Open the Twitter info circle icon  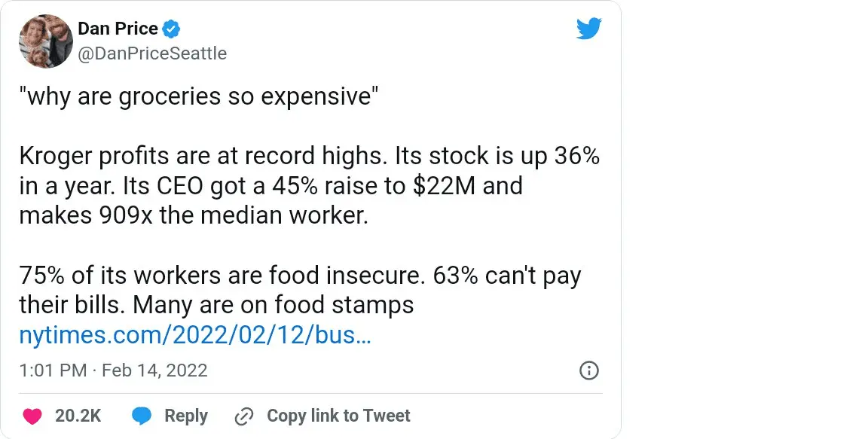[588, 370]
